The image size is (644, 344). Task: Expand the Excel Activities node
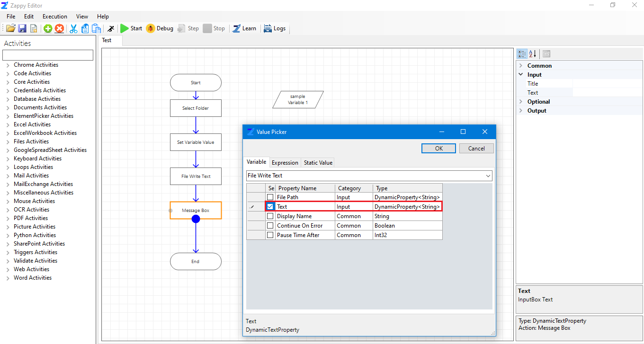click(8, 125)
